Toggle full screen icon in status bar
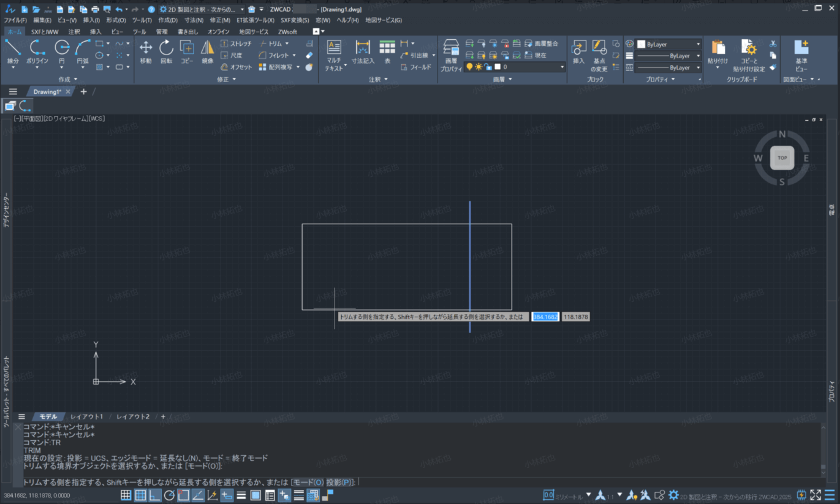 click(815, 495)
